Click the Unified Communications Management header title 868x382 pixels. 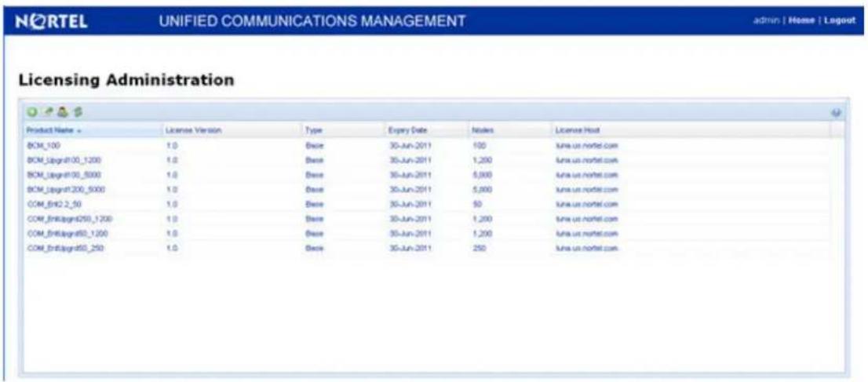313,21
